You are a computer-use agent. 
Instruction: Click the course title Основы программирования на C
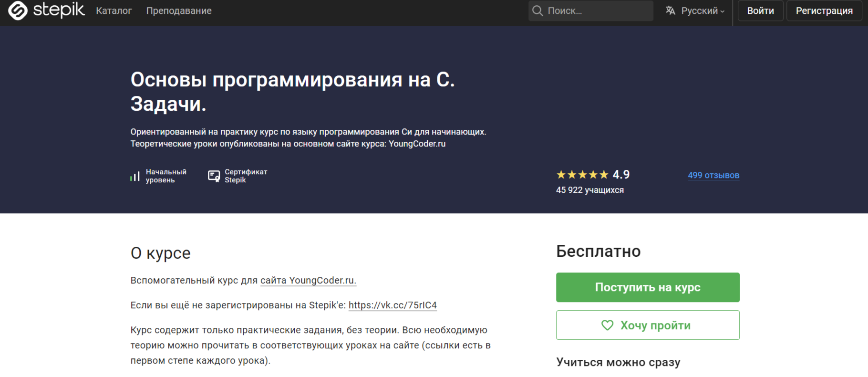[292, 92]
